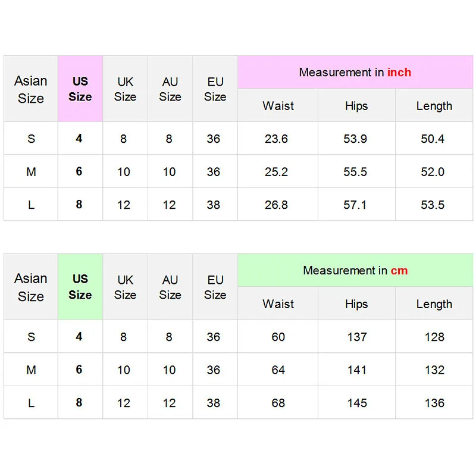This screenshot has width=476, height=476.
Task: Click the 23.6 waist value
Action: click(x=276, y=139)
